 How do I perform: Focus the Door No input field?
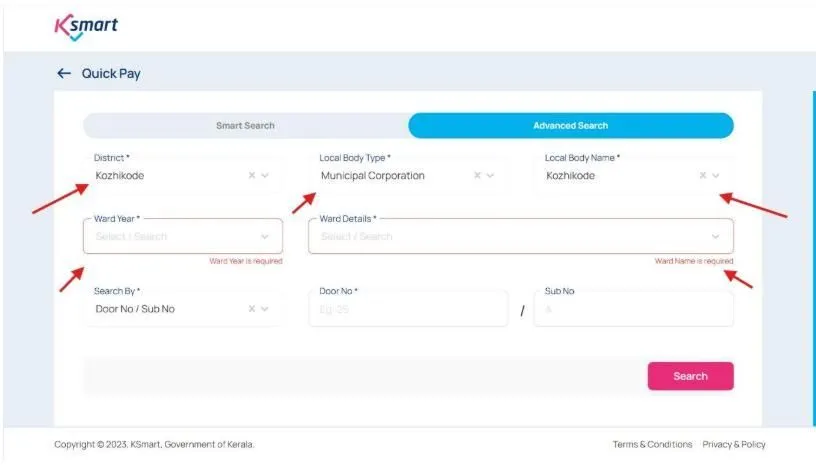click(x=408, y=309)
